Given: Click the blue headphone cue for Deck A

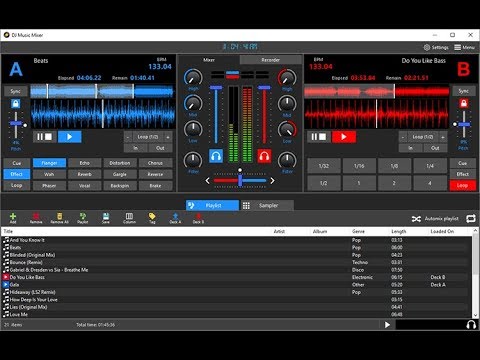Looking at the screenshot, I should pyautogui.click(x=216, y=156).
